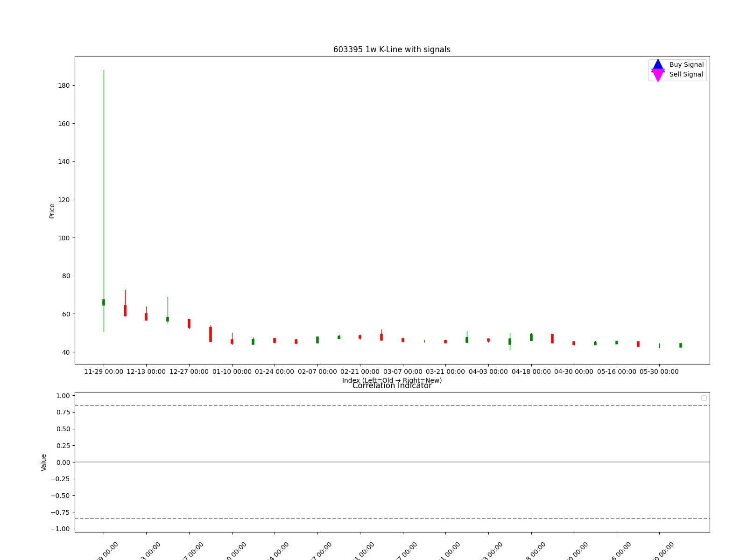The height and width of the screenshot is (560, 747).
Task: Select the green candlestick at 05-16
Action: point(617,343)
